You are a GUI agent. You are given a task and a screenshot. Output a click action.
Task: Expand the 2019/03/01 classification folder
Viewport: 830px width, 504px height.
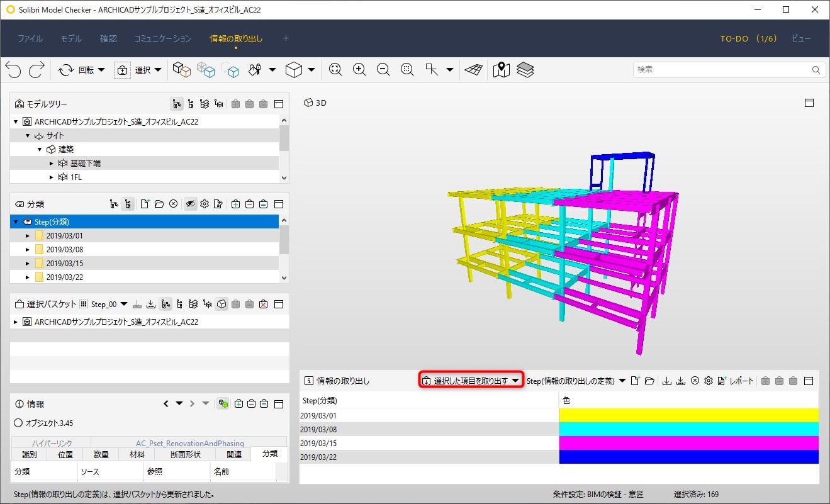click(x=28, y=236)
